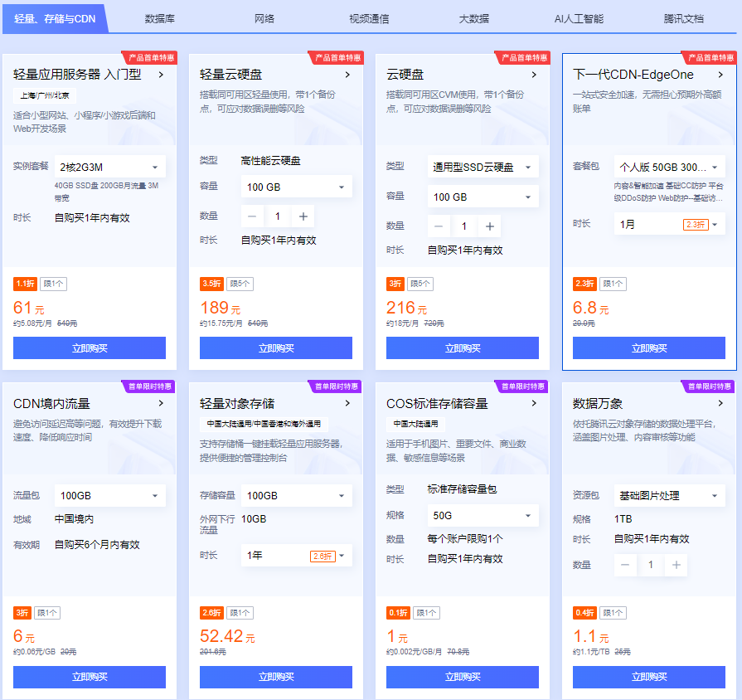Viewport: 742px width, 700px height.
Task: Click the 3.5折 discount badge
Action: [x=211, y=284]
